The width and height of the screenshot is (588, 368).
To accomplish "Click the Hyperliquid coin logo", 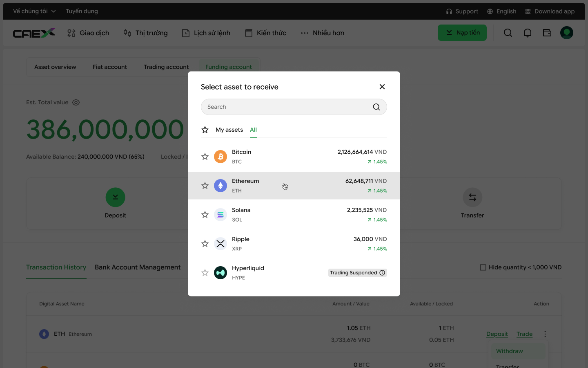I will point(220,273).
